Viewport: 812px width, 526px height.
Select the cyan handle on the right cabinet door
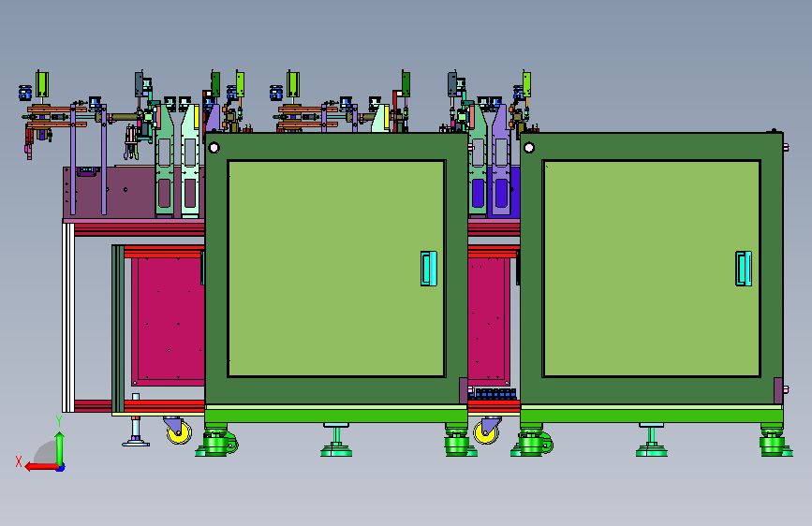pos(744,269)
